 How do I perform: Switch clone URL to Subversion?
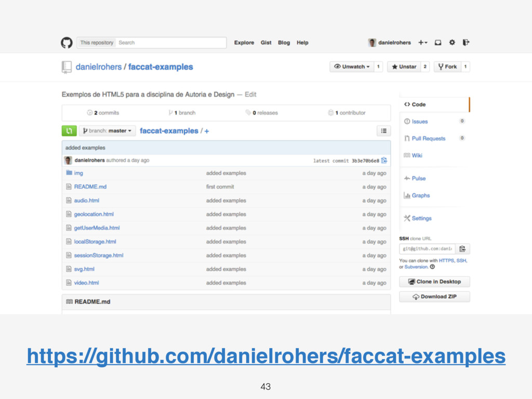(x=416, y=267)
